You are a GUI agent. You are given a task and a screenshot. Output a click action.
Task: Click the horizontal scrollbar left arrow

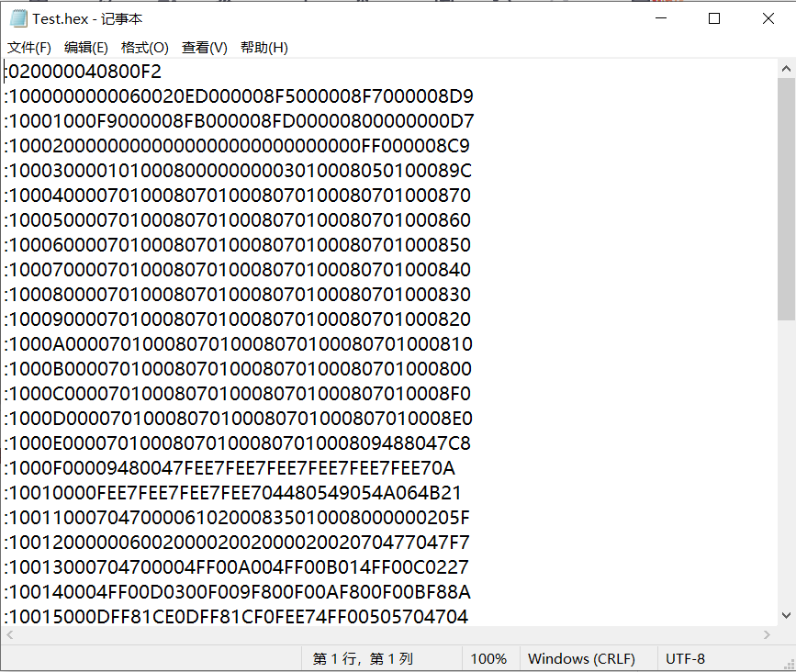click(x=10, y=634)
